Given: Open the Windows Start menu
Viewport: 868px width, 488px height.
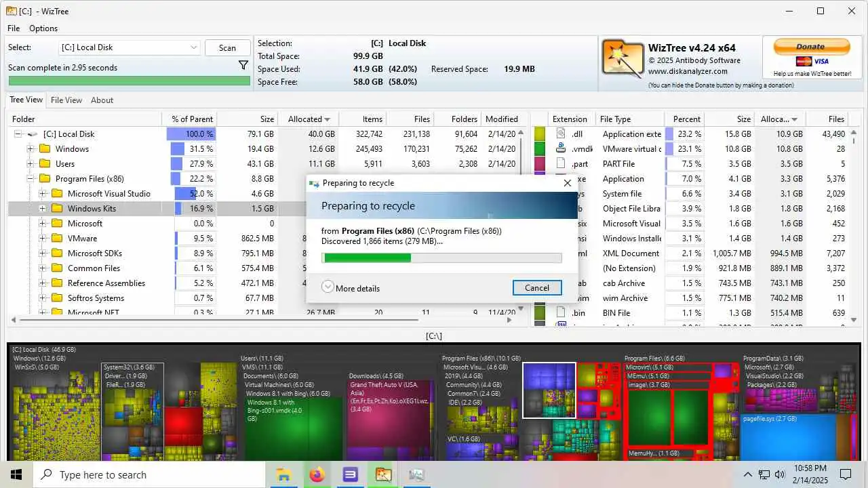Looking at the screenshot, I should click(x=16, y=474).
